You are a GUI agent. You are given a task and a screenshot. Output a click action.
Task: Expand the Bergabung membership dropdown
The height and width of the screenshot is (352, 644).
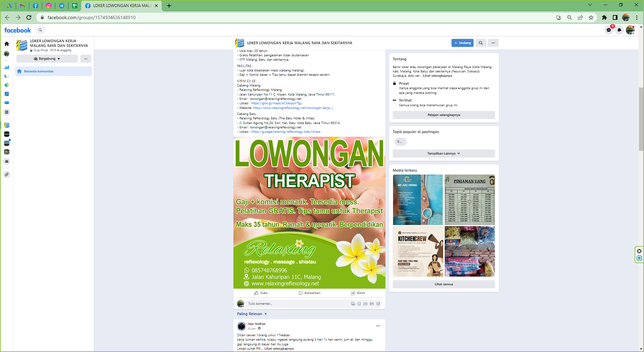point(47,59)
